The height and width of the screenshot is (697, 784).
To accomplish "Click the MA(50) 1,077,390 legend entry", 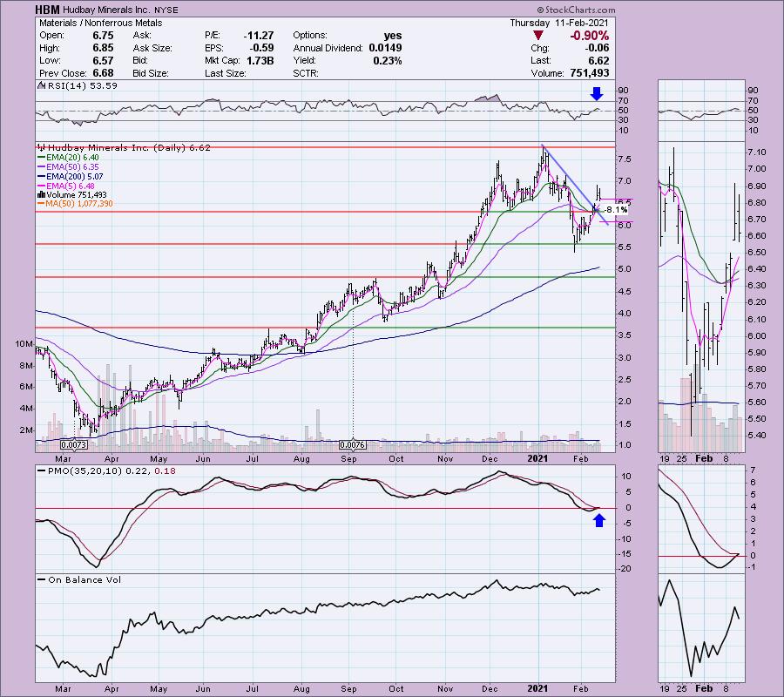I will pos(75,204).
